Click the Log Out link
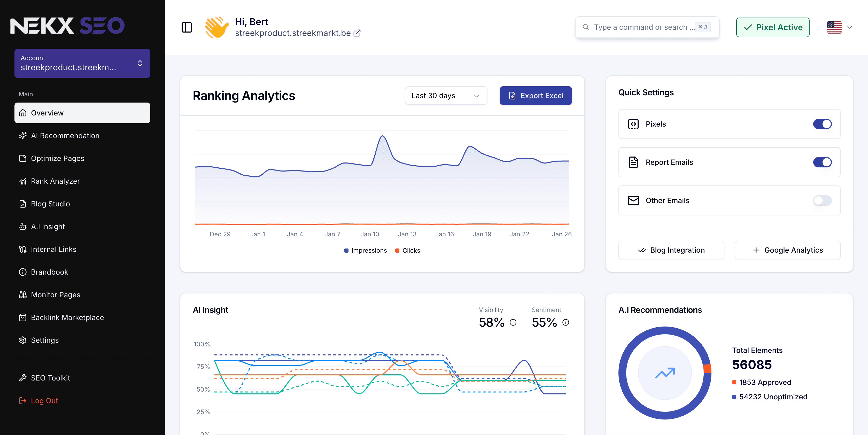The width and height of the screenshot is (868, 435). click(44, 401)
